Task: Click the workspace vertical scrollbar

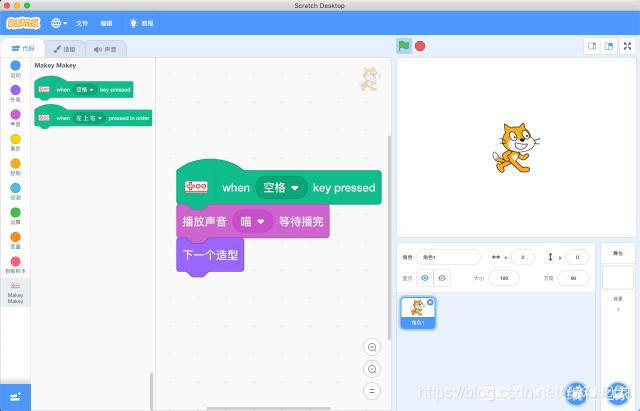Action: coord(389,237)
